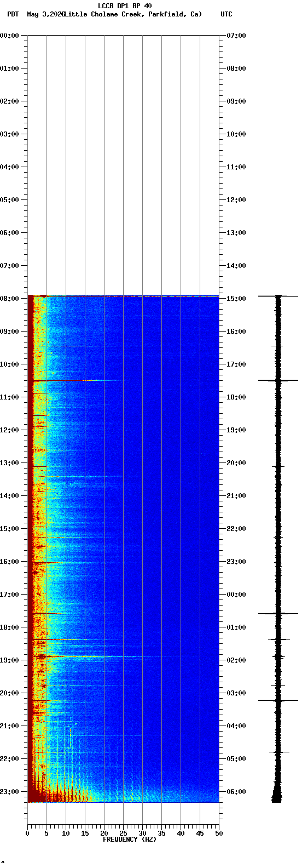Click the "PDT" timezone label
Screen dimensions: 302x868
(x=13, y=14)
